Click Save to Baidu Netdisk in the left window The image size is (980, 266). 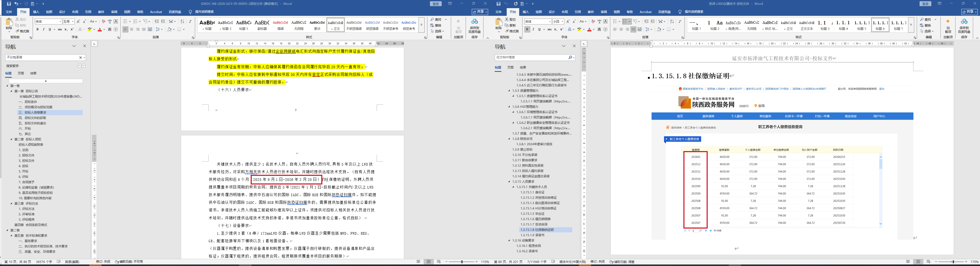474,25
